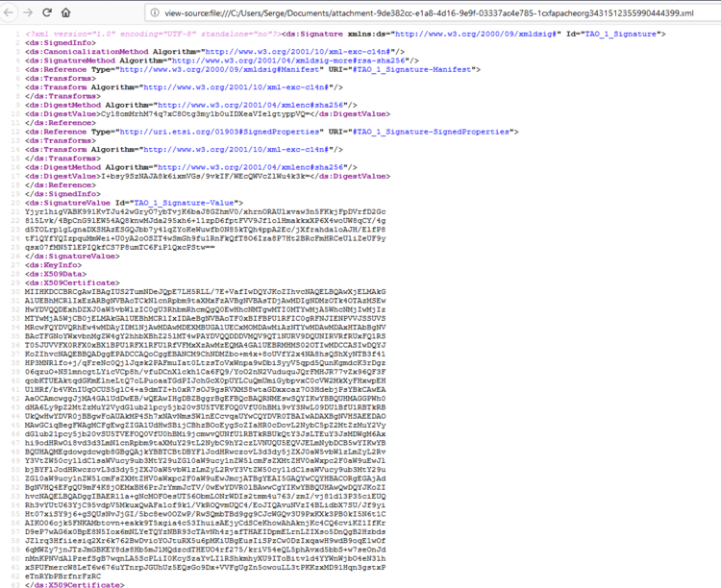Select the TAO_1_Signature Id value on line 1

click(x=620, y=34)
